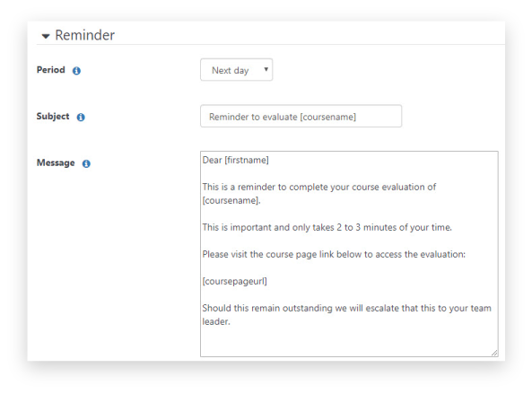Viewport: 532px width, 394px height.
Task: Click the line about 2 to 3 minutes
Action: 327,227
